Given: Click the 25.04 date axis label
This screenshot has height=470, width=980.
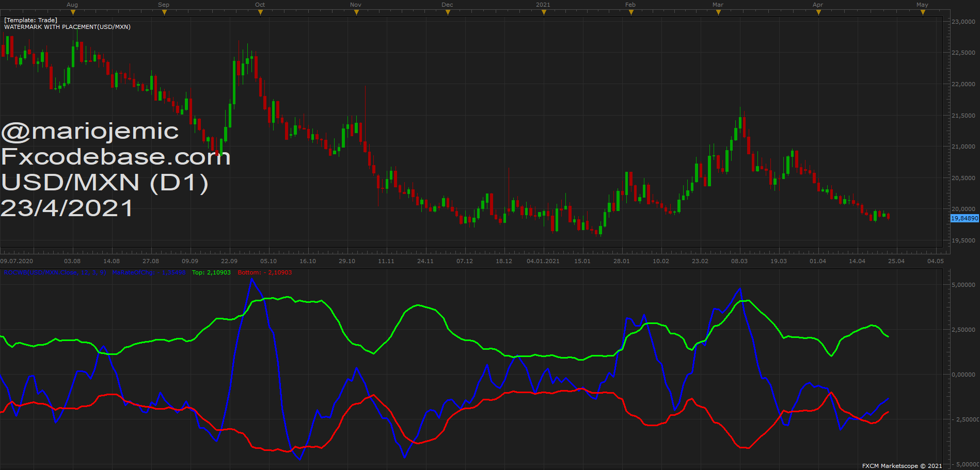Looking at the screenshot, I should pyautogui.click(x=896, y=261).
